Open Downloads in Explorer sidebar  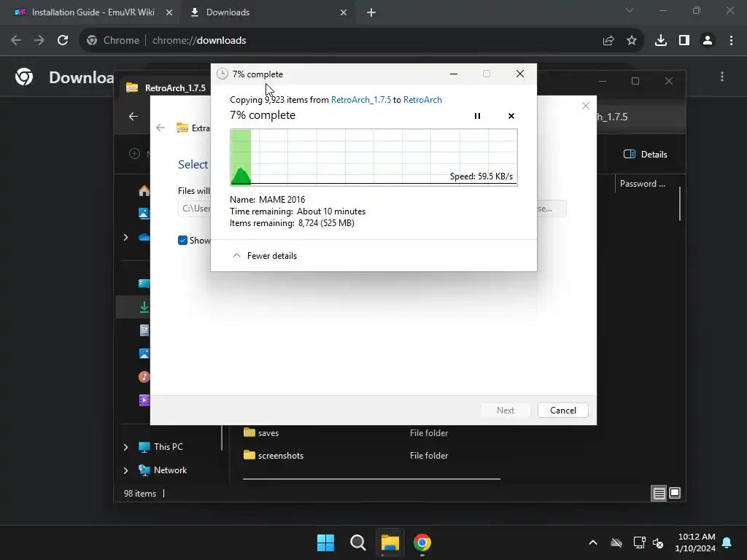pos(144,307)
